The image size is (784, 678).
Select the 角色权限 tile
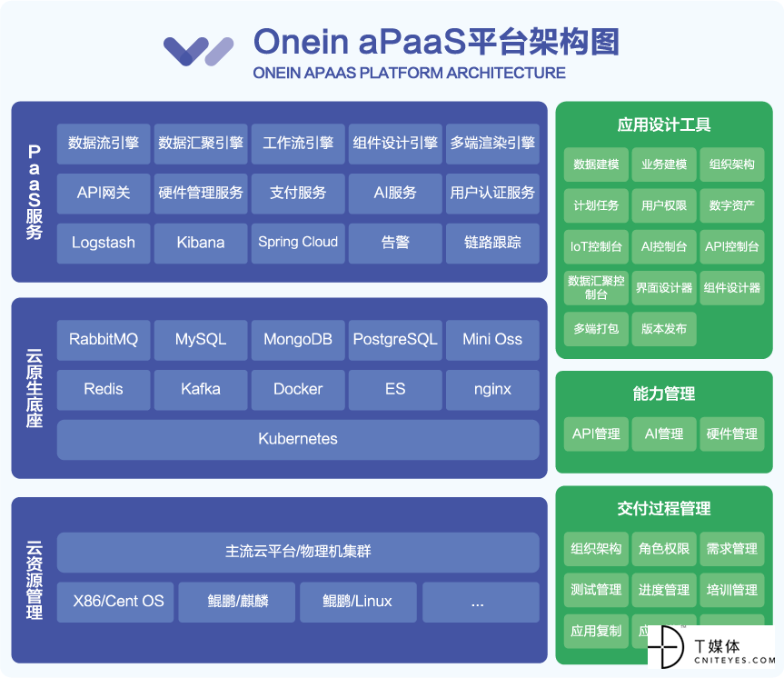coord(664,550)
